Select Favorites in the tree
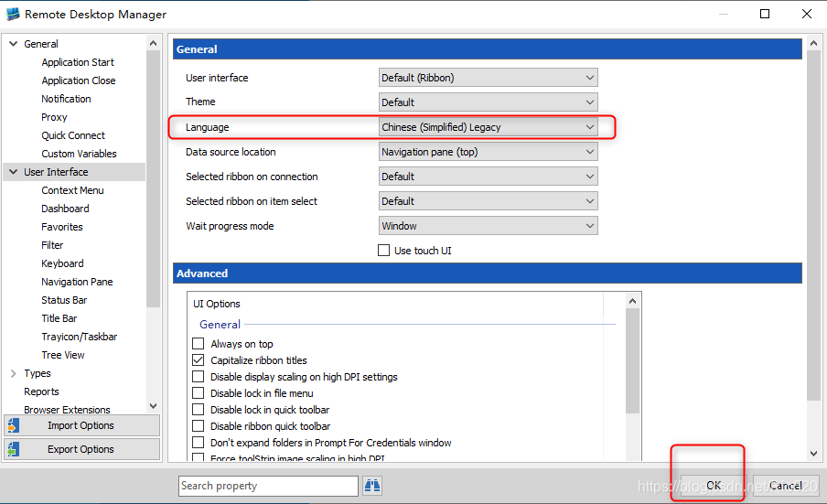The height and width of the screenshot is (504, 827). [x=61, y=227]
